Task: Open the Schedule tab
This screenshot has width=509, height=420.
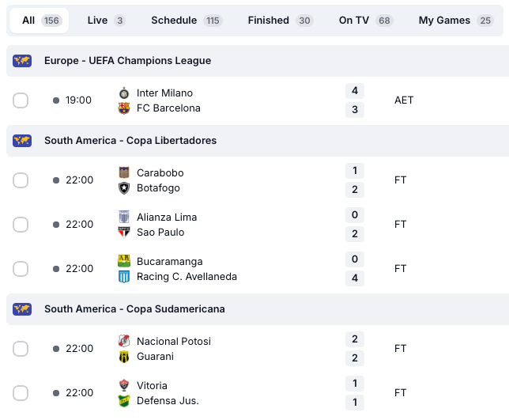Action: (186, 21)
